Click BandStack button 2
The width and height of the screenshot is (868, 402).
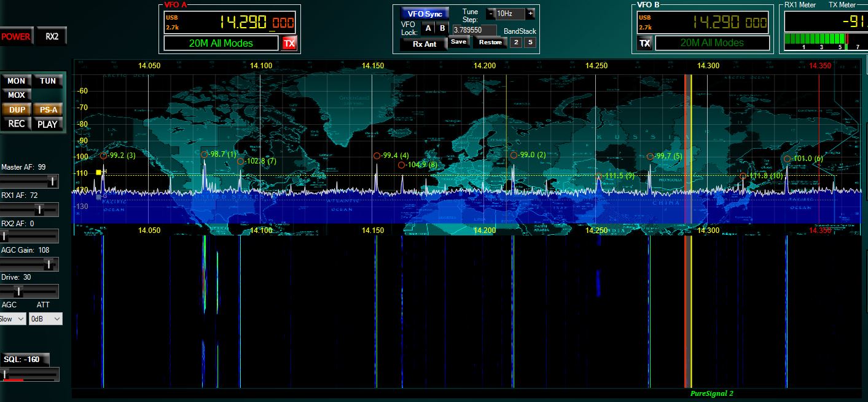click(x=516, y=42)
